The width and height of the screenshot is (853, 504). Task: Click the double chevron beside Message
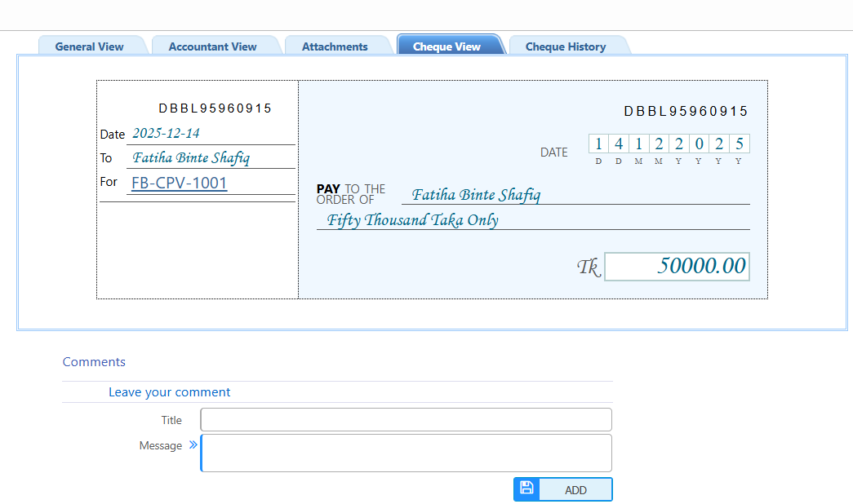(193, 445)
